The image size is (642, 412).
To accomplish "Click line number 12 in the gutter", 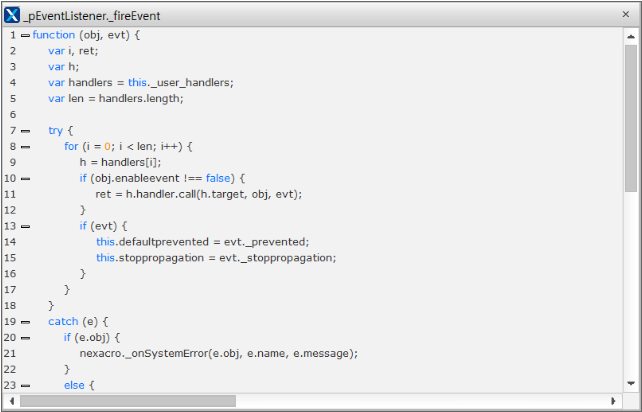I will click(x=10, y=210).
